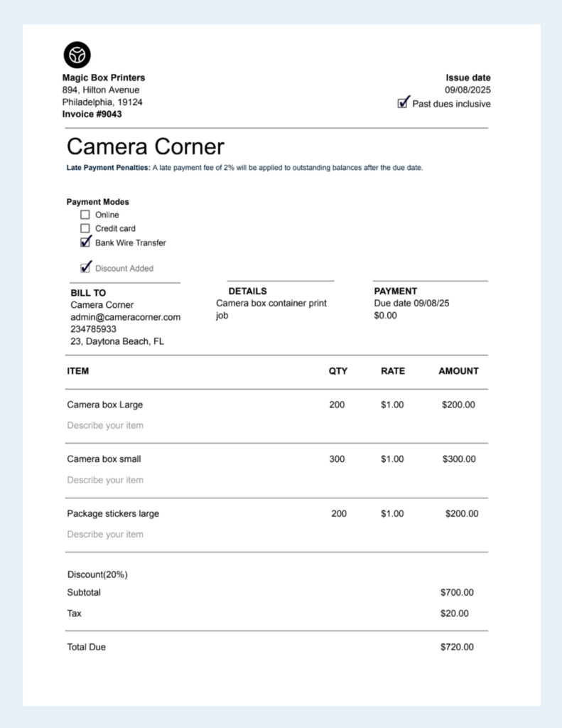The height and width of the screenshot is (728, 562).
Task: Click the Camera Corner invoice title
Action: (145, 146)
